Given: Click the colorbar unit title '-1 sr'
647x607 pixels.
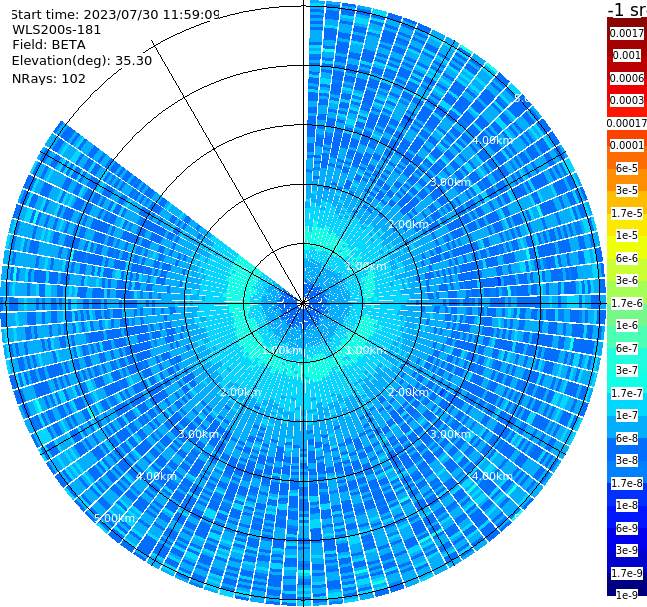Looking at the screenshot, I should (627, 10).
